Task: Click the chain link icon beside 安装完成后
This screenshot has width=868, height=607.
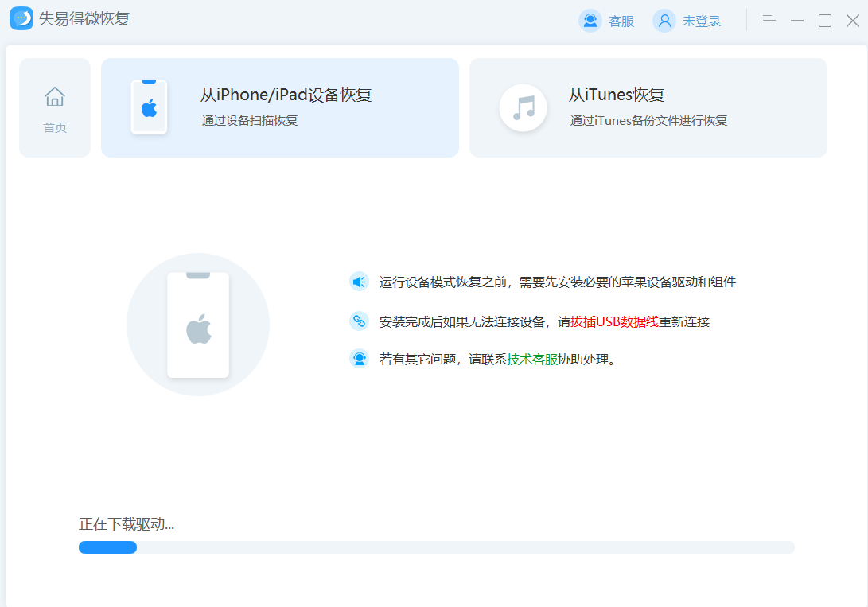Action: tap(360, 321)
